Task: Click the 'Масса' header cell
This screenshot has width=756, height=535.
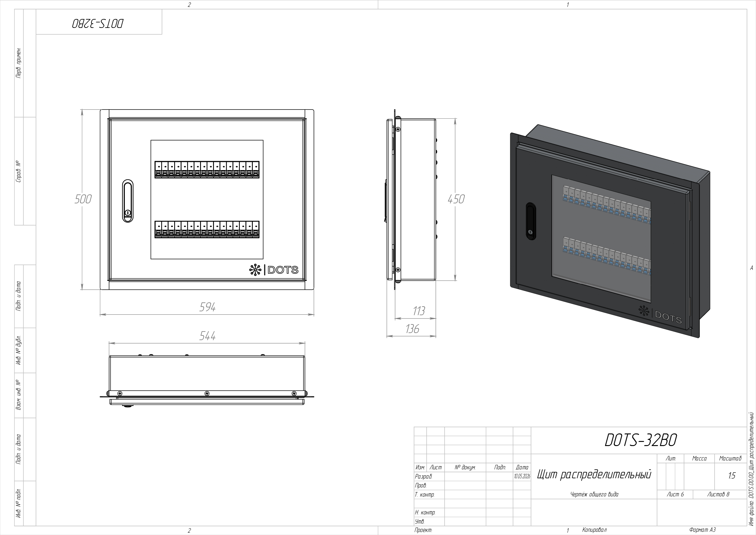Action: [699, 458]
